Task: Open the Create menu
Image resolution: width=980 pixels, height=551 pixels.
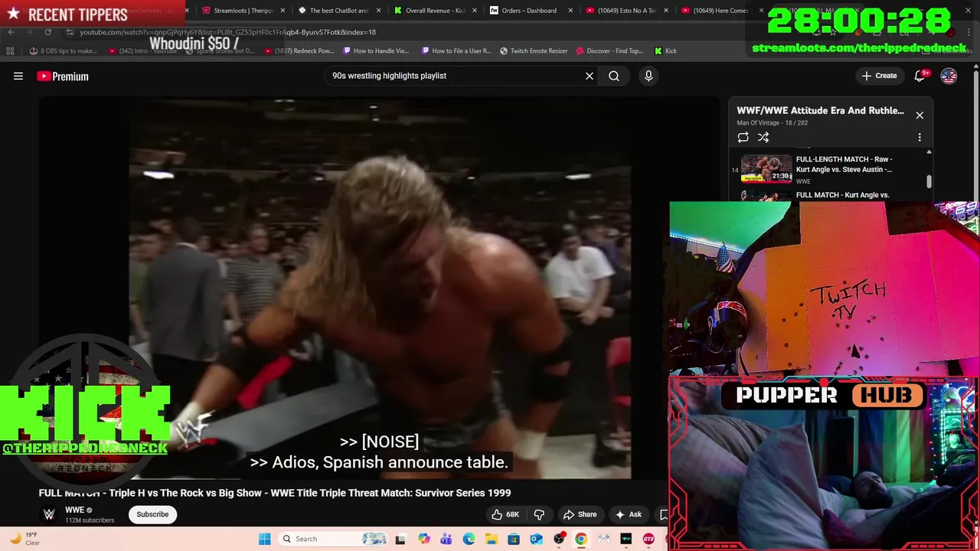Action: coord(879,76)
